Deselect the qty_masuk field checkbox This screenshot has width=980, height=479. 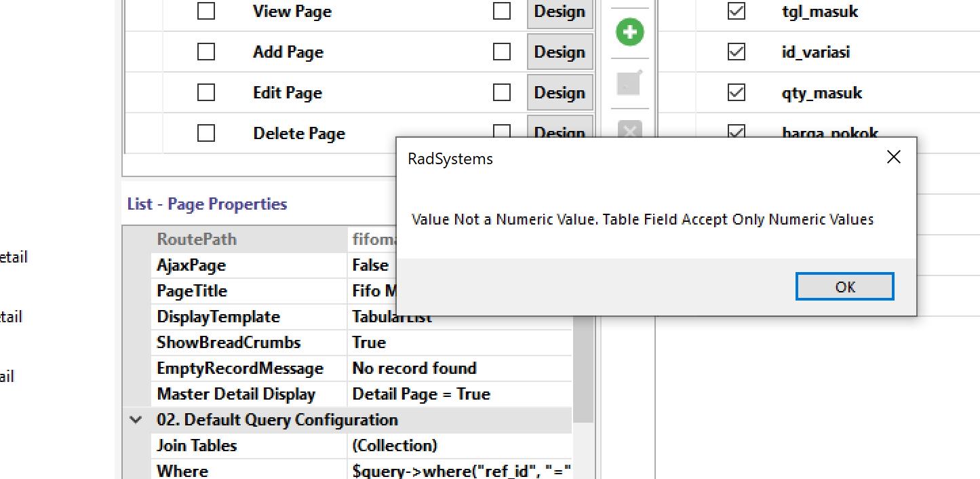coord(736,93)
